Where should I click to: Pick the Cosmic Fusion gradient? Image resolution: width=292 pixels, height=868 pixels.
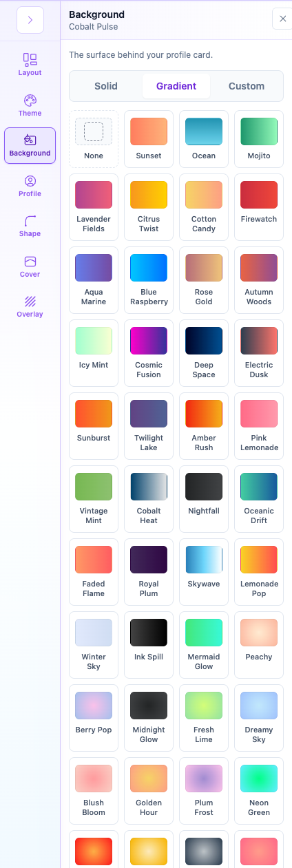pos(149,353)
